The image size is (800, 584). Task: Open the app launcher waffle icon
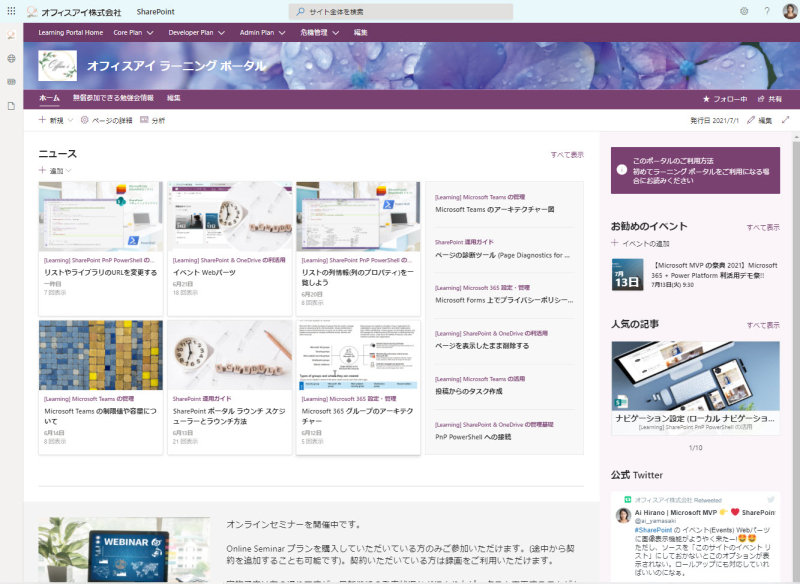11,11
